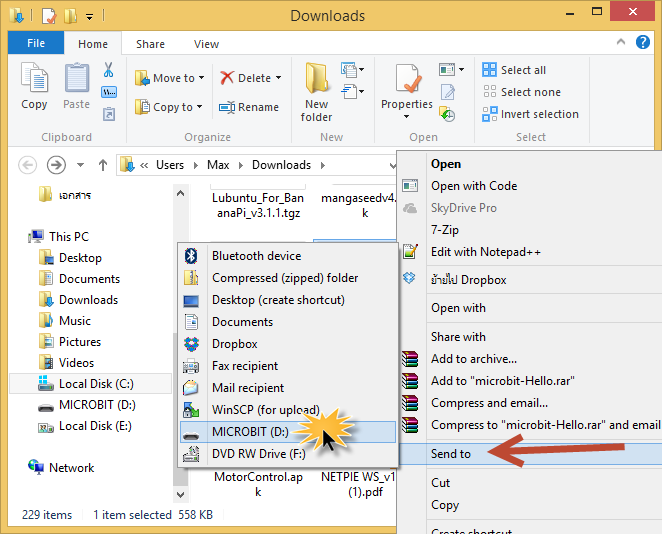Screen dimensions: 662x534
Task: Open the 7-Zip submenu
Action: (530, 230)
